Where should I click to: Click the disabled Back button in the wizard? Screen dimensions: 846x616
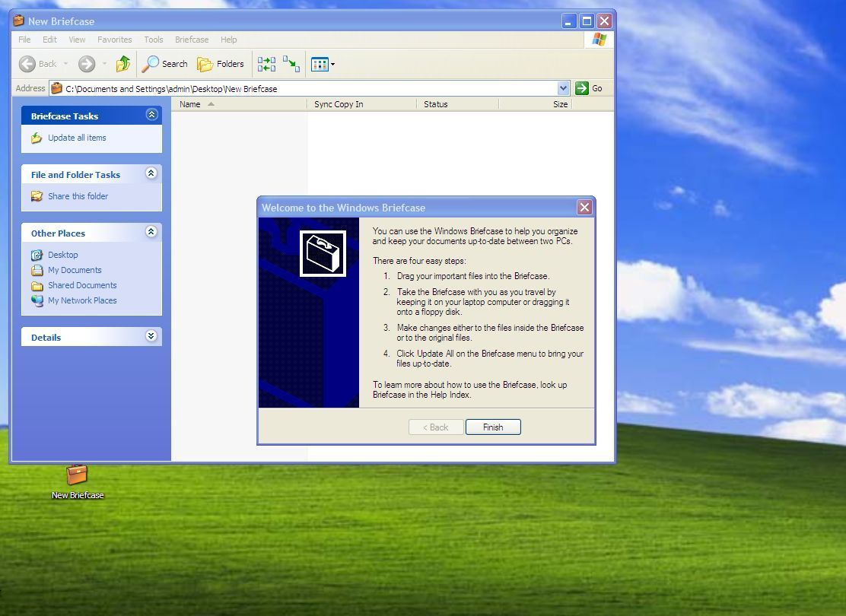click(435, 427)
